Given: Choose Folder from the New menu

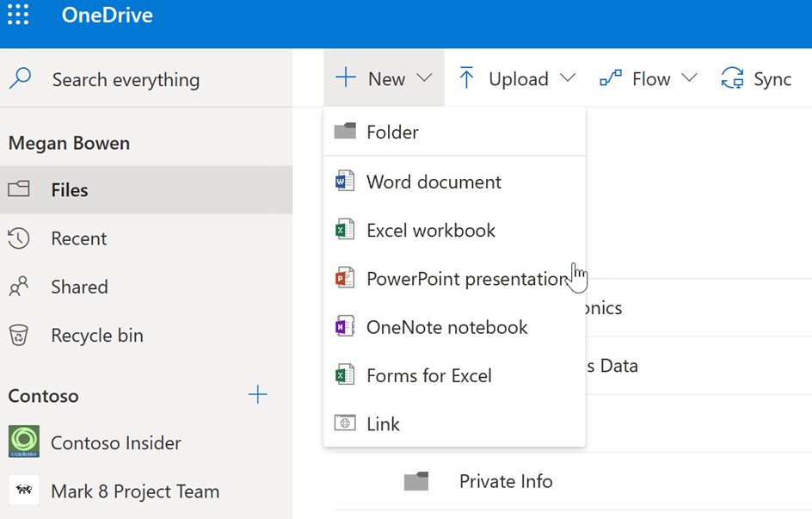Looking at the screenshot, I should (455, 132).
